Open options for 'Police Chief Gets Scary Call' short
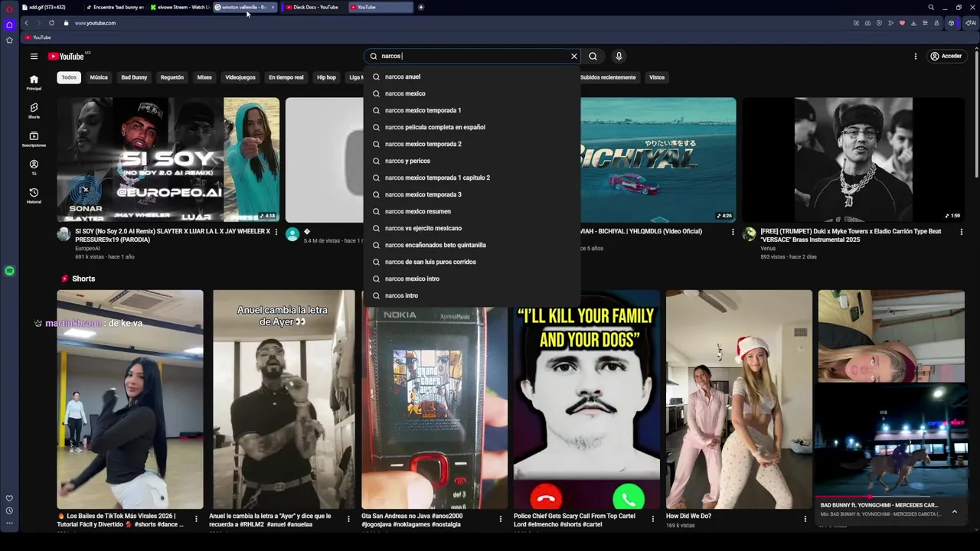 pyautogui.click(x=652, y=519)
